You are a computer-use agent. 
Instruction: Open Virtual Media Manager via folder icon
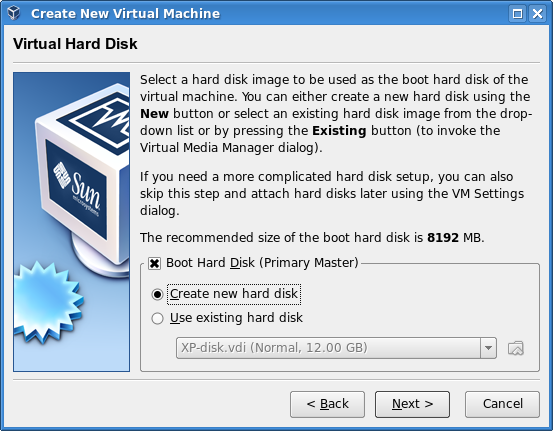[x=516, y=348]
